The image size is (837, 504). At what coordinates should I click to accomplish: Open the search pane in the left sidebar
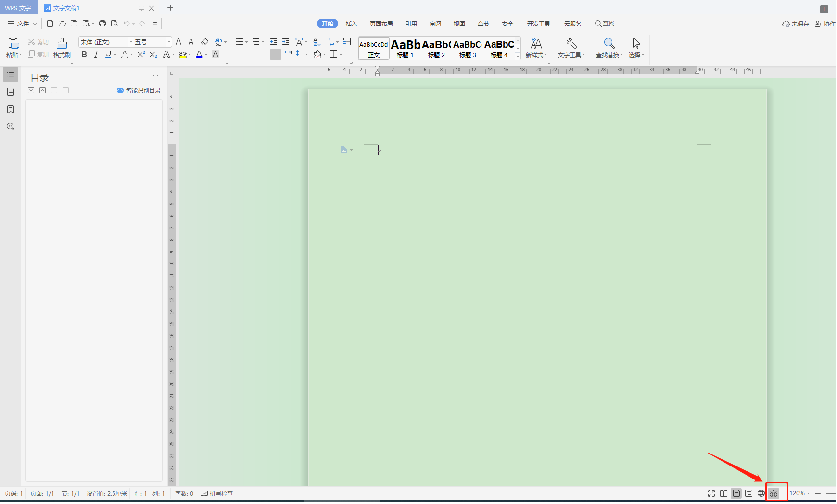pyautogui.click(x=11, y=126)
